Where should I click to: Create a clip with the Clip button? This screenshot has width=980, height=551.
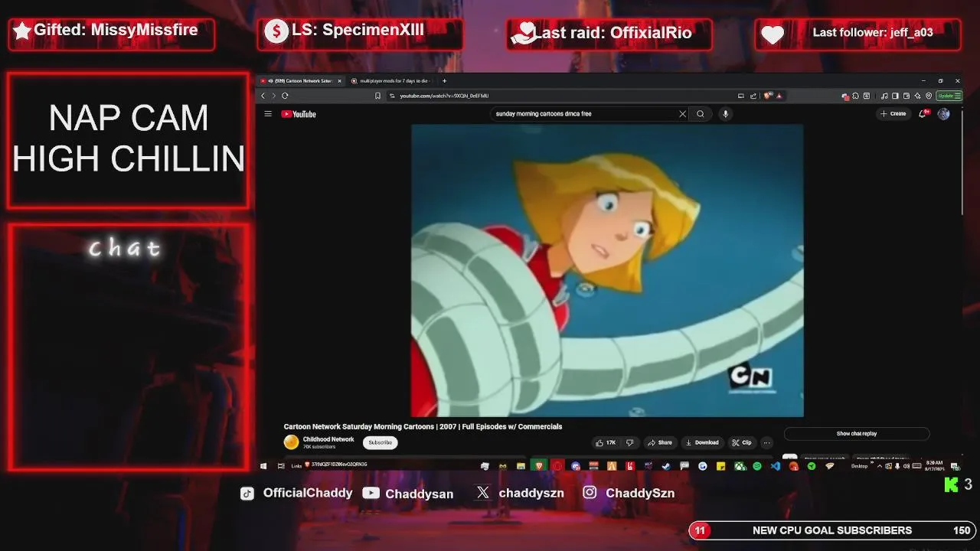click(741, 442)
